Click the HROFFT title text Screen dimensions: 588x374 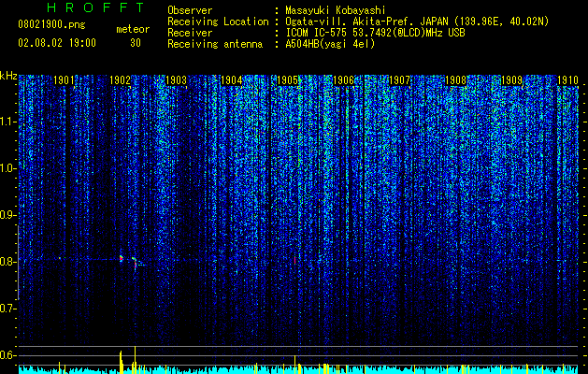coord(96,7)
